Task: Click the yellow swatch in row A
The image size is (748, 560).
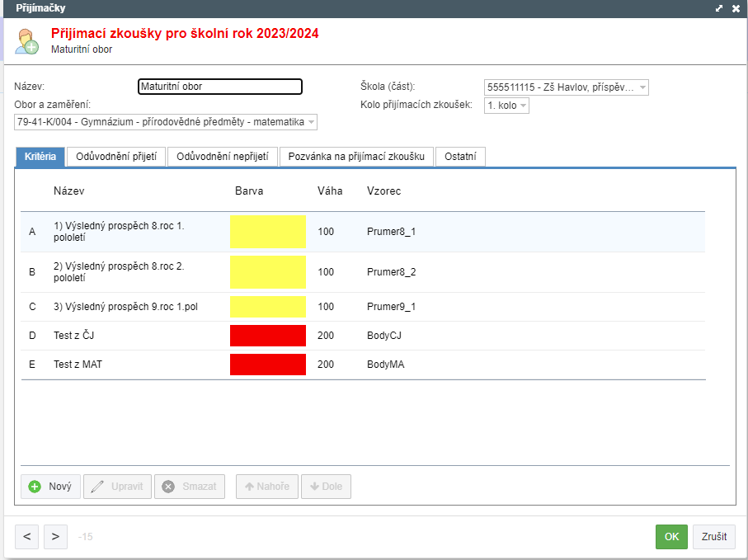Action: coord(268,232)
